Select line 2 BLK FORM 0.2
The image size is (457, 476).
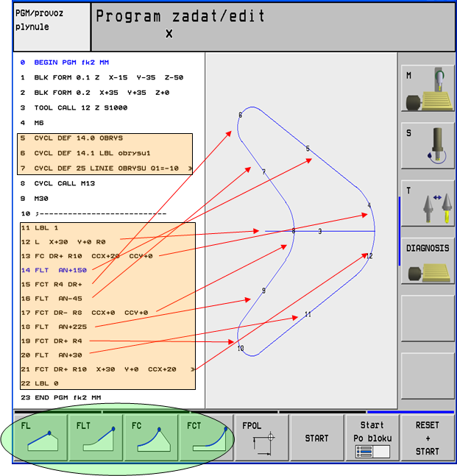click(x=95, y=93)
